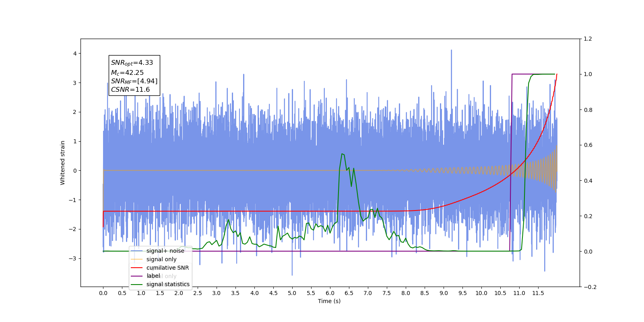
Task: Click the x-axis tick label 5.0
Action: pyautogui.click(x=292, y=293)
